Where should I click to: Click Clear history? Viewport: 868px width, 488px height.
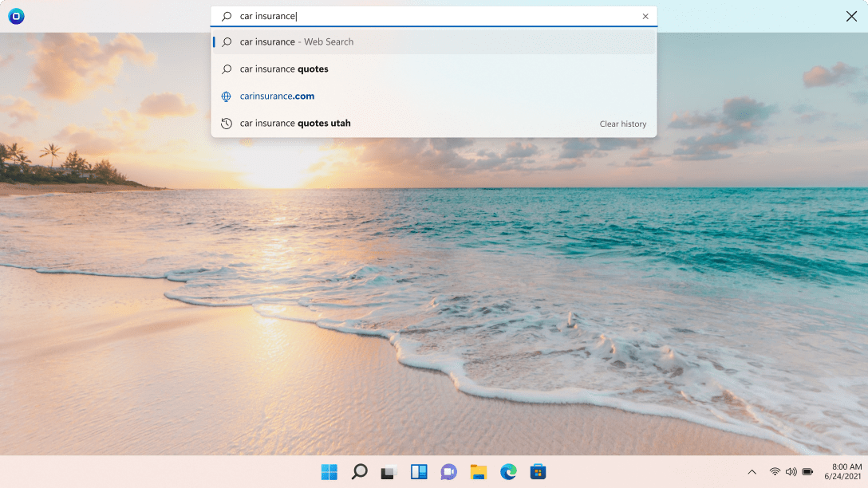click(x=623, y=124)
